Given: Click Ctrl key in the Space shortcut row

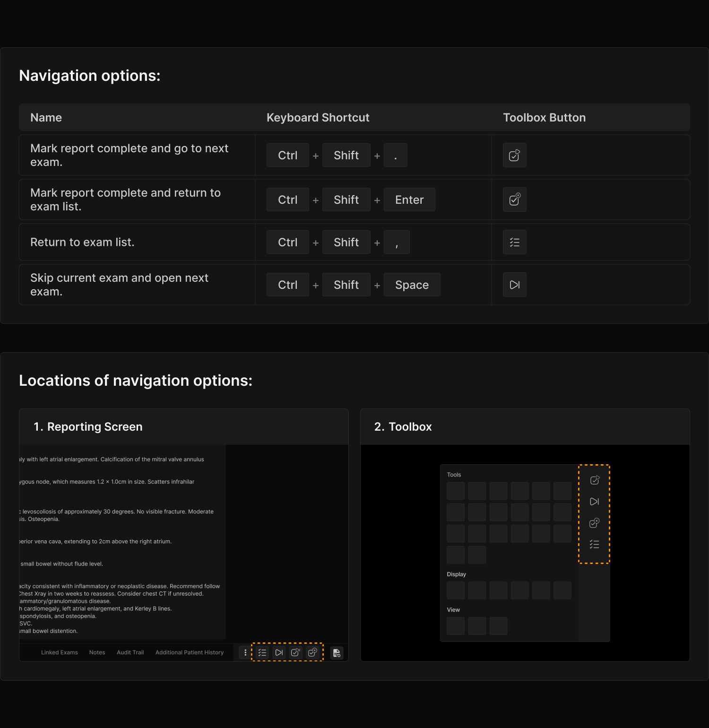Looking at the screenshot, I should click(288, 285).
